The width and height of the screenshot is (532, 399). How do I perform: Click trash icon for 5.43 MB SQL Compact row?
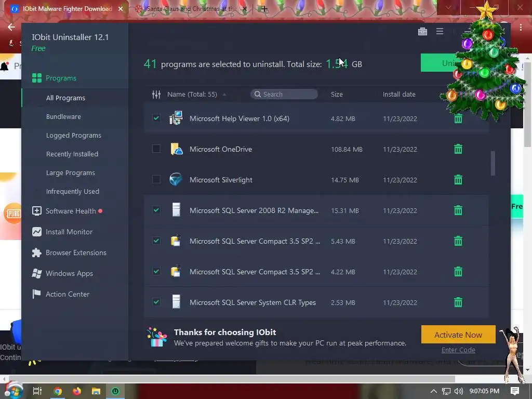click(x=458, y=241)
